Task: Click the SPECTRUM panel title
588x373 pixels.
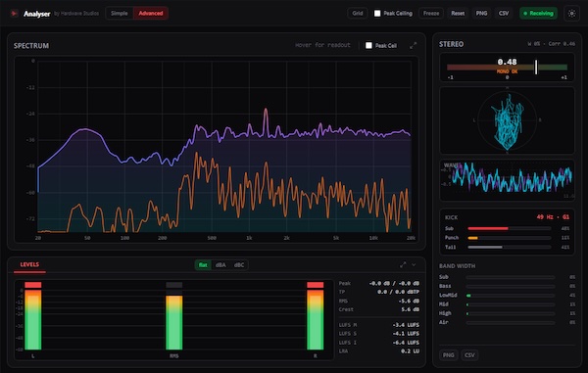Action: tap(31, 46)
